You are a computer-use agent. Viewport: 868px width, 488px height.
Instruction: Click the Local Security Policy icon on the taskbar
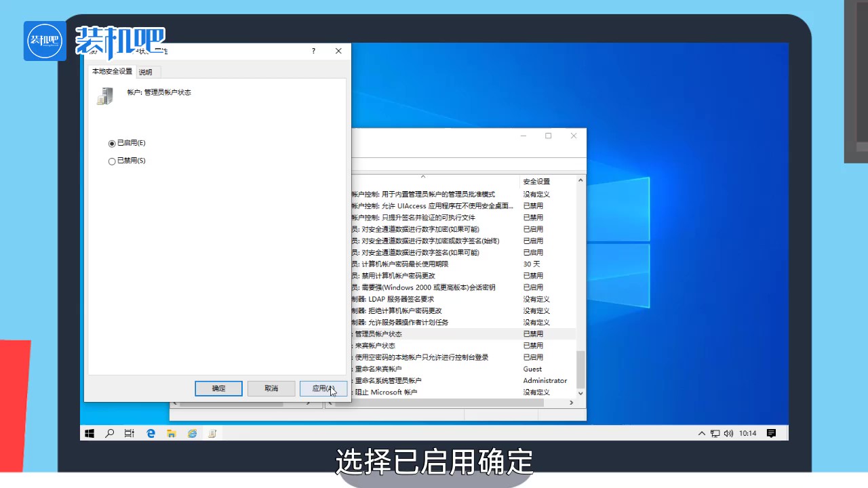point(212,433)
